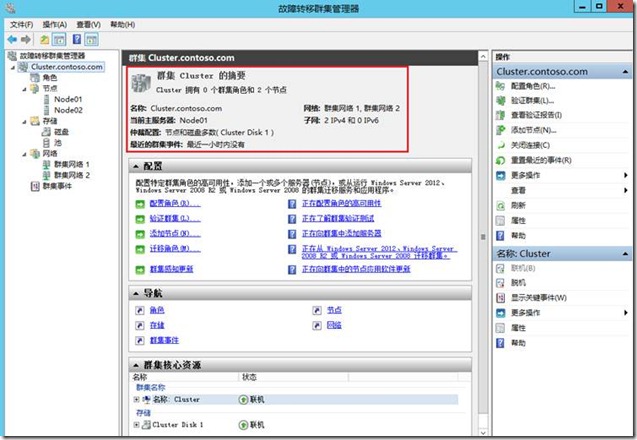Click the 角色 link in the 导航 section

pos(157,310)
